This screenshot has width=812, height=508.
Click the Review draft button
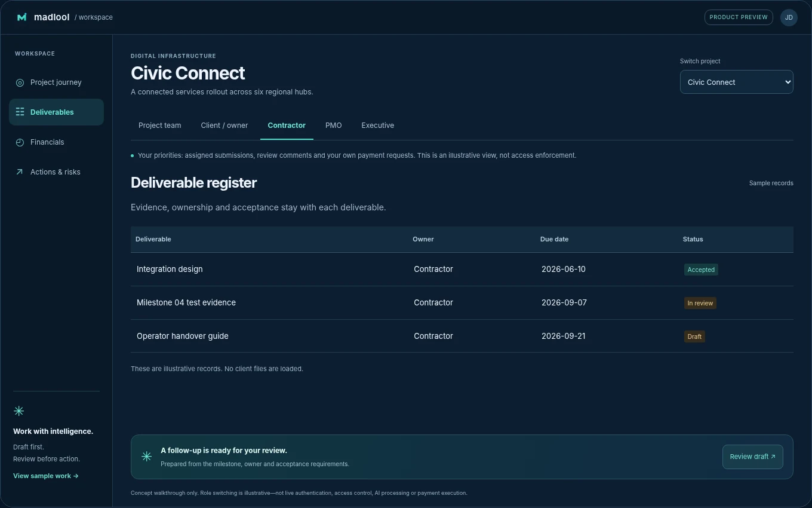tap(752, 457)
